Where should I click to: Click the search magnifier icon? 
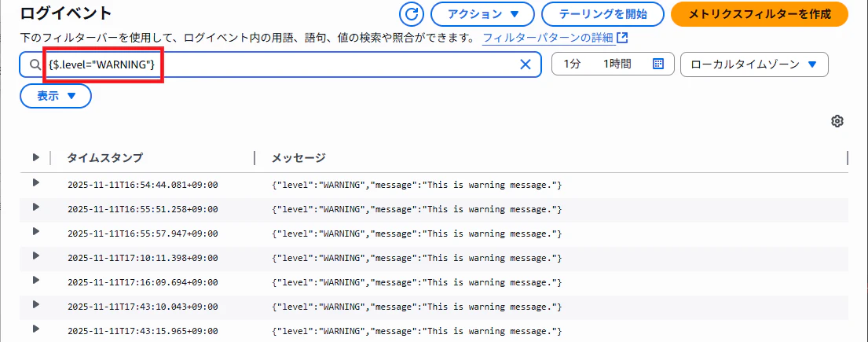point(35,64)
